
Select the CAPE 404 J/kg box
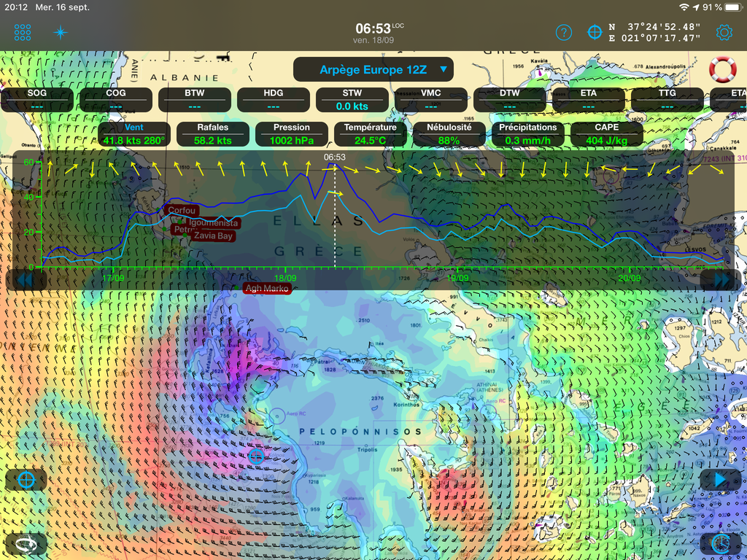tap(606, 134)
